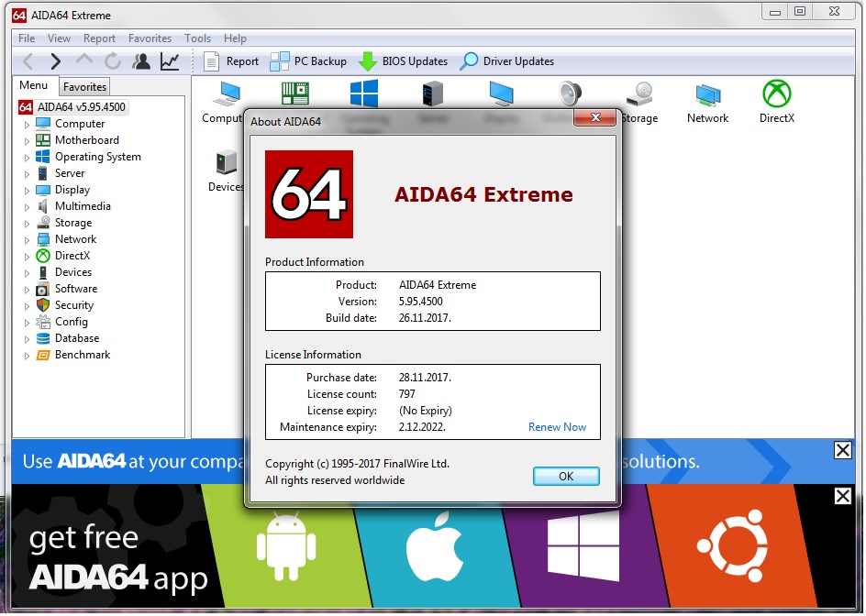Click the refresh toolbar icon
Viewport: 866px width, 616px height.
pyautogui.click(x=113, y=61)
